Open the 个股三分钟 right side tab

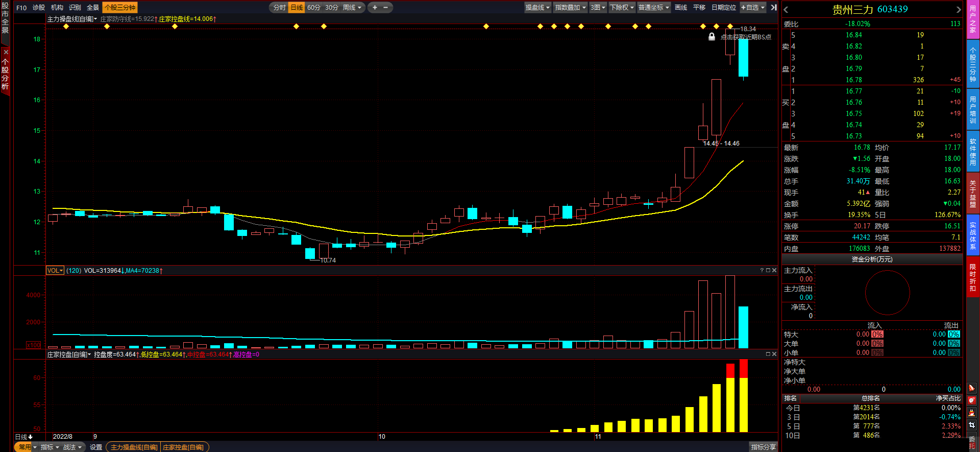(972, 64)
